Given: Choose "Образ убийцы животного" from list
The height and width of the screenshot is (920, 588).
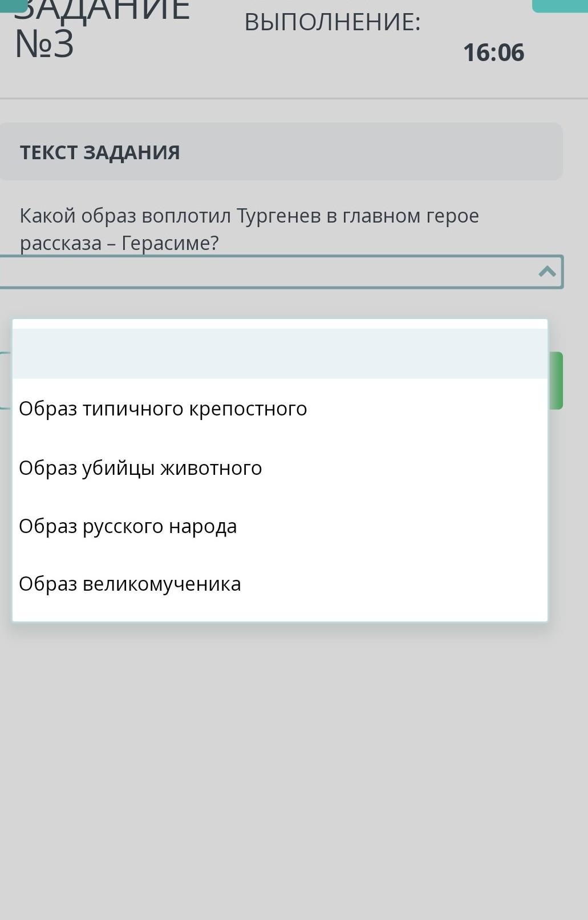Looking at the screenshot, I should 279,468.
